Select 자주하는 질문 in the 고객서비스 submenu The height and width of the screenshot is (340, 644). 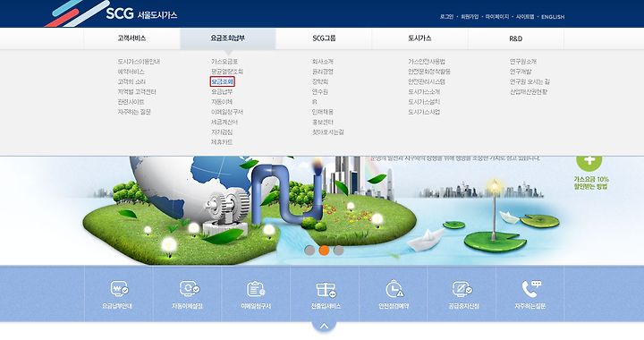click(134, 112)
